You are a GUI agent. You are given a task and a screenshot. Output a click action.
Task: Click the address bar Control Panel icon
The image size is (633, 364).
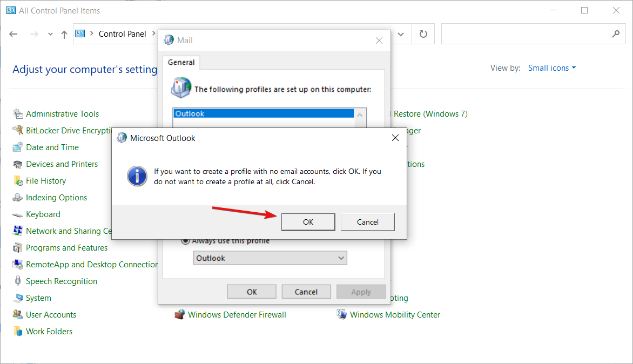(80, 34)
